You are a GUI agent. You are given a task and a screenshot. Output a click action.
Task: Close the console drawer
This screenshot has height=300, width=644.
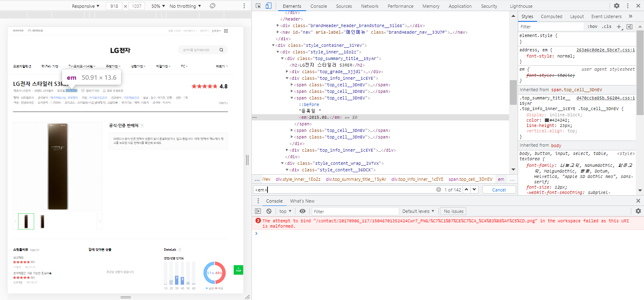tap(638, 201)
